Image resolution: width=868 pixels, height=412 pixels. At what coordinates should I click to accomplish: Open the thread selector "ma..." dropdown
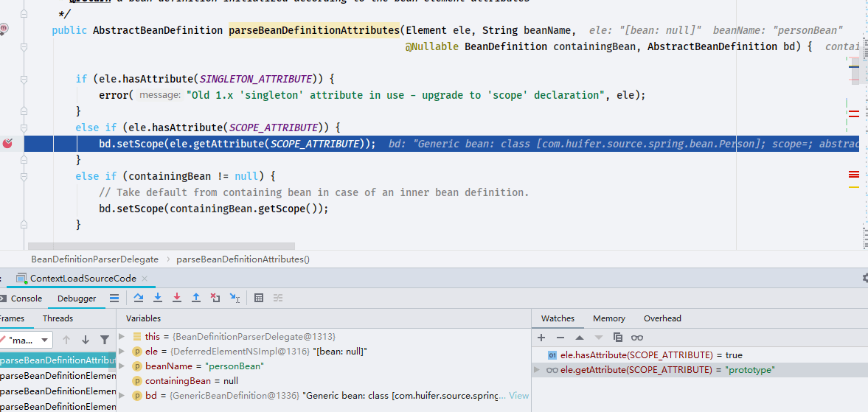pos(26,339)
